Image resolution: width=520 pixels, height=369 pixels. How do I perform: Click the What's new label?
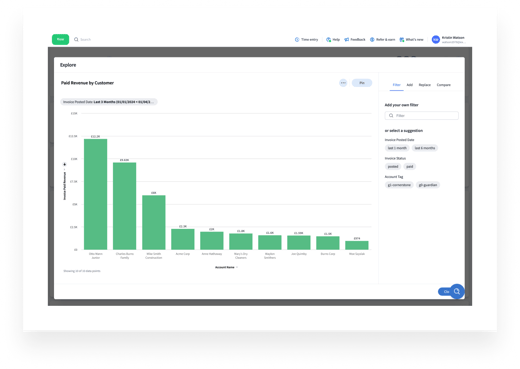tap(414, 39)
